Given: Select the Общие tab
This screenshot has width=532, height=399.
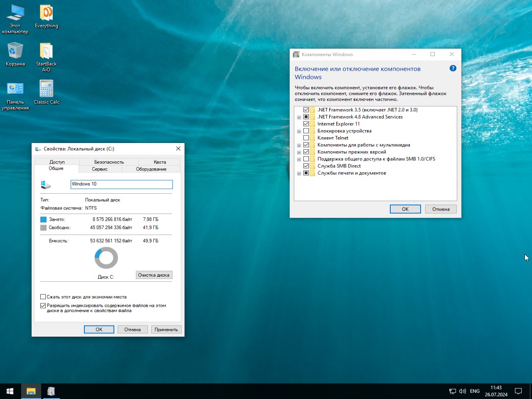Looking at the screenshot, I should [x=56, y=169].
